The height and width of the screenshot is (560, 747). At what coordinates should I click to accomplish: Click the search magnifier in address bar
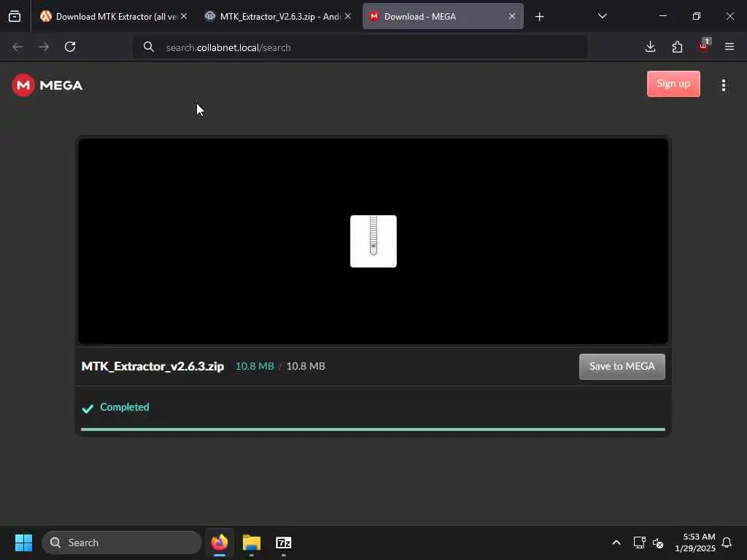pos(149,47)
